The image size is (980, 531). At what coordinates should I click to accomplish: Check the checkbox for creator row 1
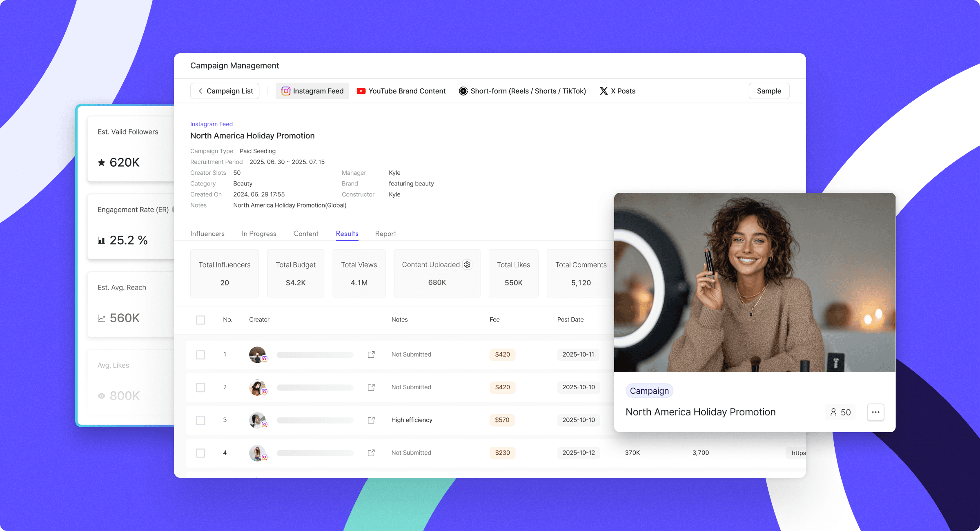pyautogui.click(x=200, y=355)
